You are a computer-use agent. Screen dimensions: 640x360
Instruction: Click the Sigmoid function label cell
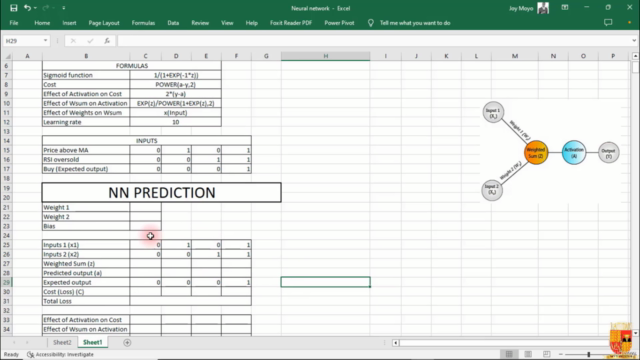pyautogui.click(x=86, y=75)
